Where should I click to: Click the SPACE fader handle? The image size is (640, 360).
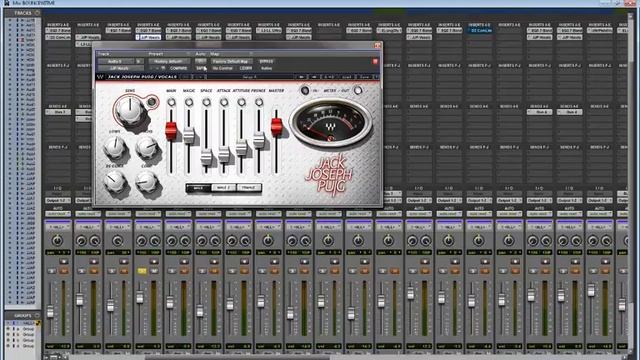206,158
